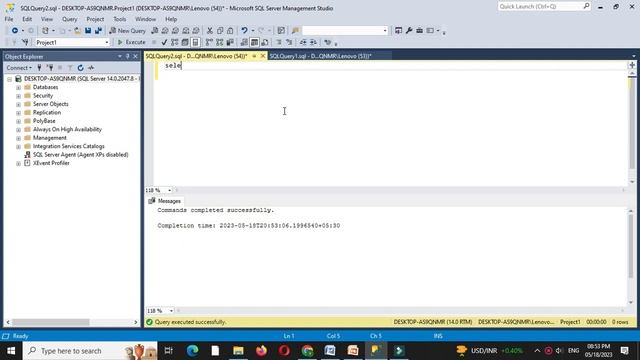Toggle Include Actual Execution Plan icon
The image size is (640, 360).
pyautogui.click(x=209, y=42)
